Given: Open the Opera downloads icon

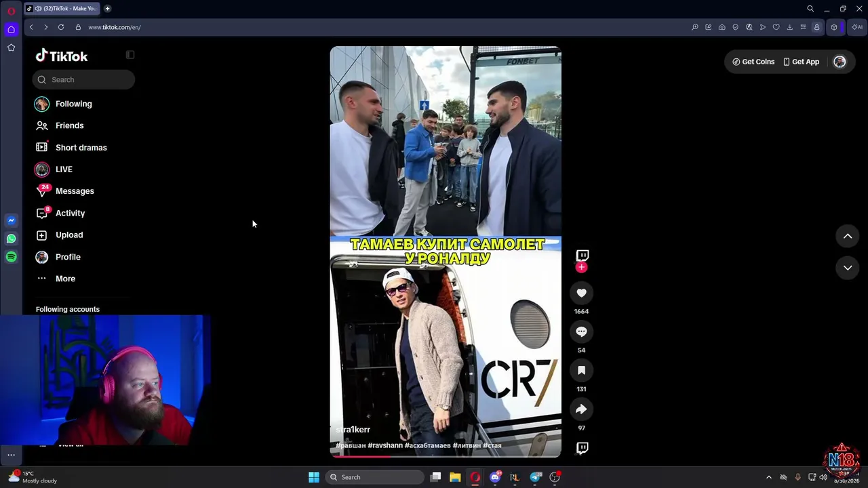Looking at the screenshot, I should point(789,27).
